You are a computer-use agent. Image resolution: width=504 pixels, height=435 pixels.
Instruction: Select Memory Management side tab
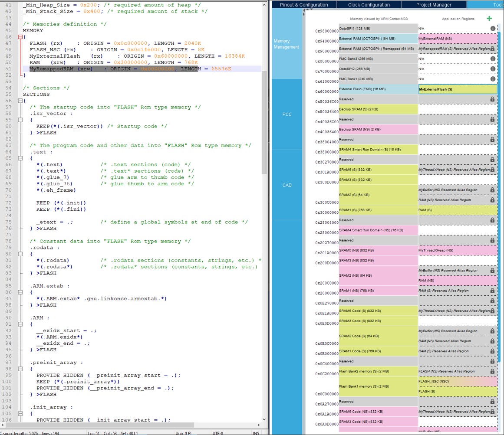(x=287, y=44)
